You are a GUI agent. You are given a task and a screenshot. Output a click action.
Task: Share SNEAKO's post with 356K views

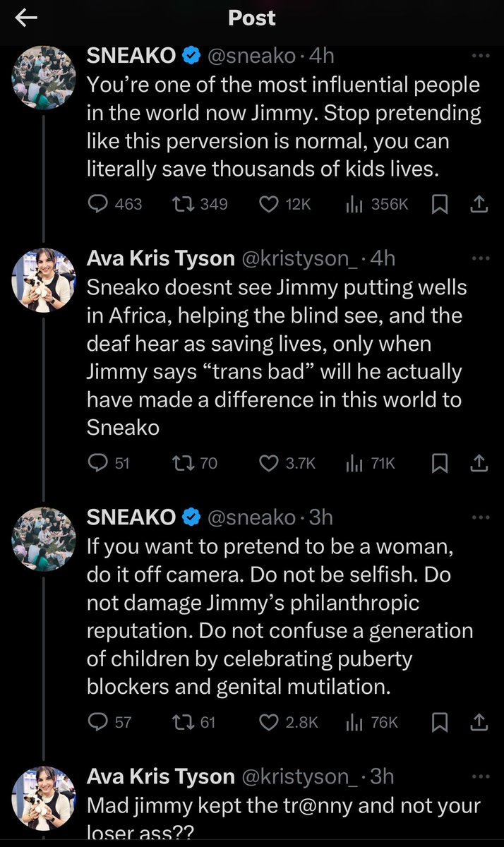coord(479,204)
